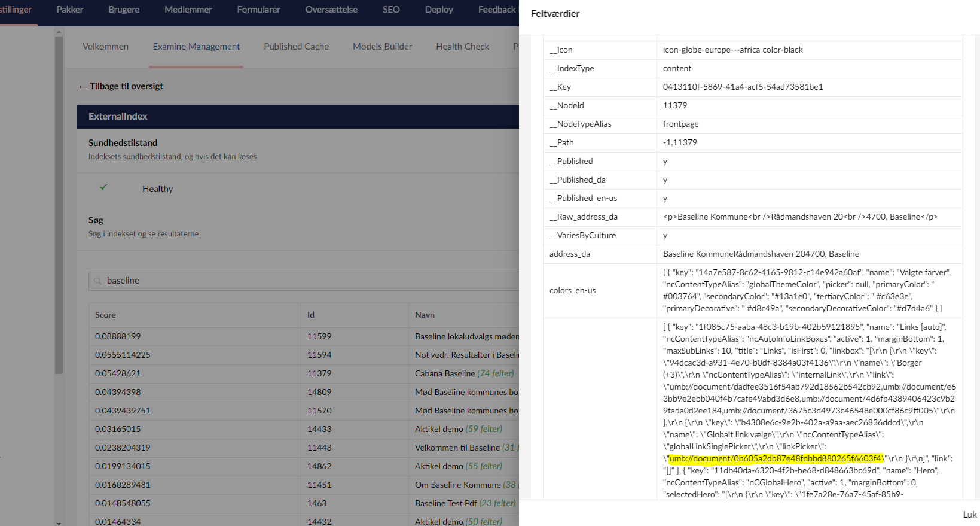
Task: Open Formularer from the top navigation
Action: coord(258,10)
